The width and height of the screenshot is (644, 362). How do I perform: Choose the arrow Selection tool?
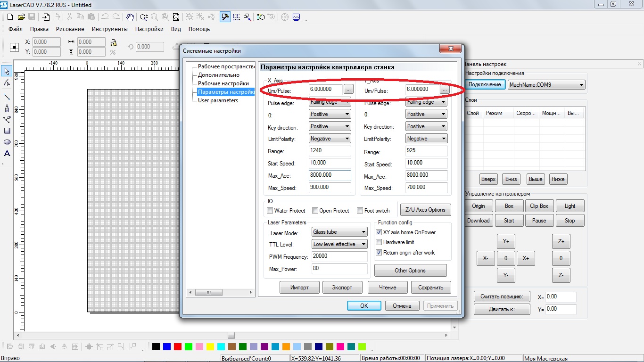tap(7, 71)
